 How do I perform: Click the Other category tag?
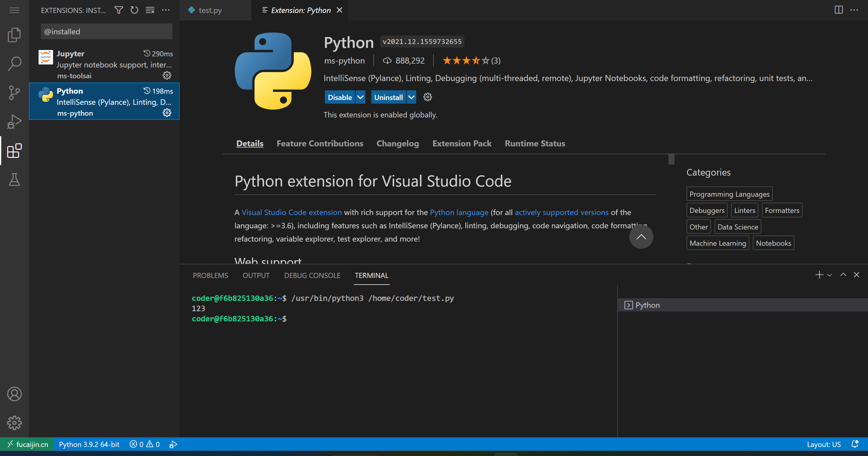(x=698, y=227)
